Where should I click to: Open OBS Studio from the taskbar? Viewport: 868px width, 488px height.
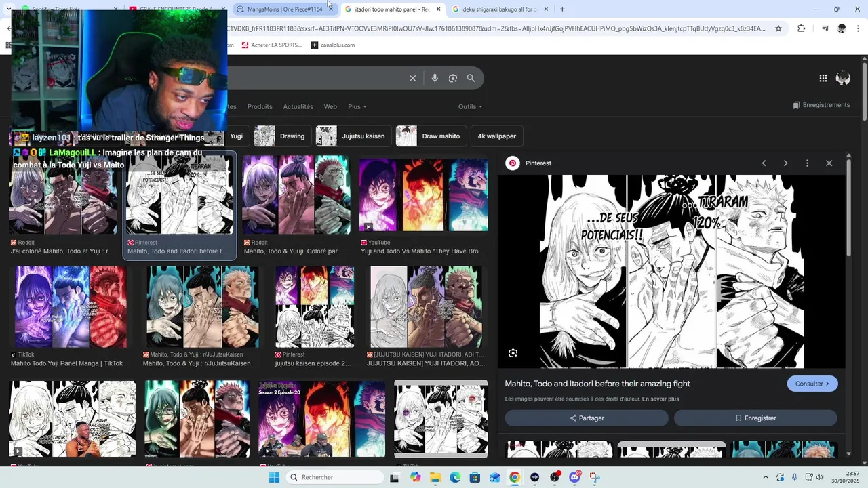click(x=555, y=477)
